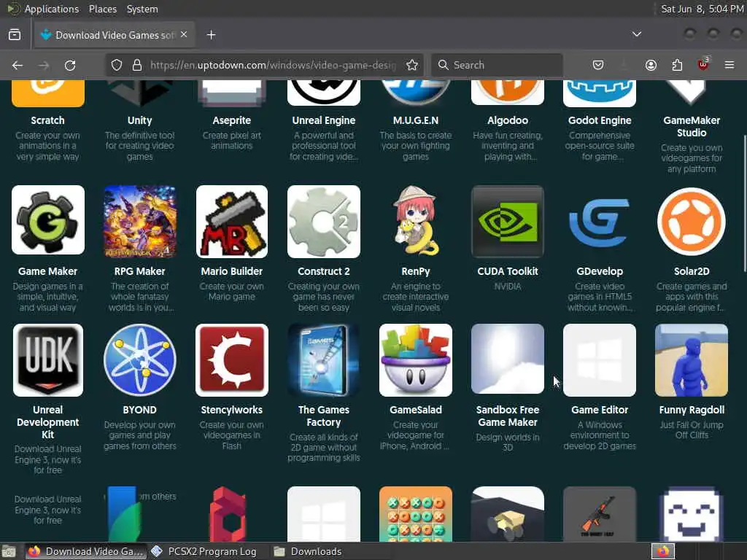This screenshot has height=560, width=747.
Task: Open the CUDA Toolkit NVIDIA icon
Action: (x=508, y=222)
